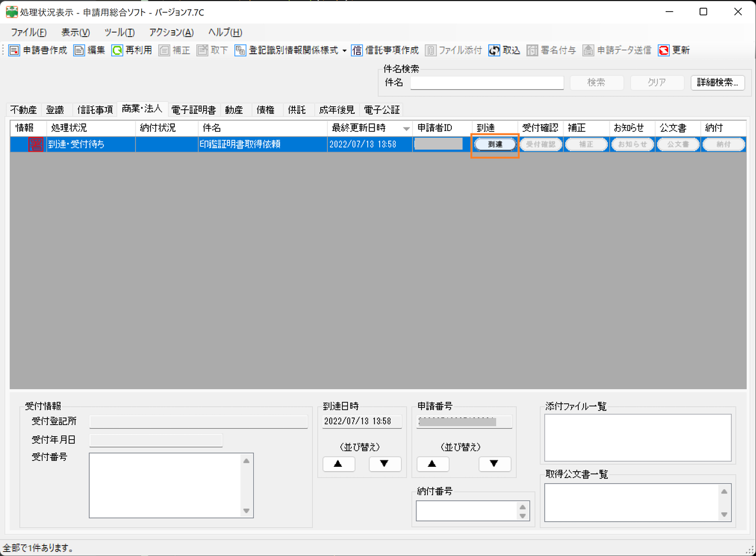Open the 最終更新日時 column sort dropdown
The width and height of the screenshot is (756, 556).
(x=406, y=127)
